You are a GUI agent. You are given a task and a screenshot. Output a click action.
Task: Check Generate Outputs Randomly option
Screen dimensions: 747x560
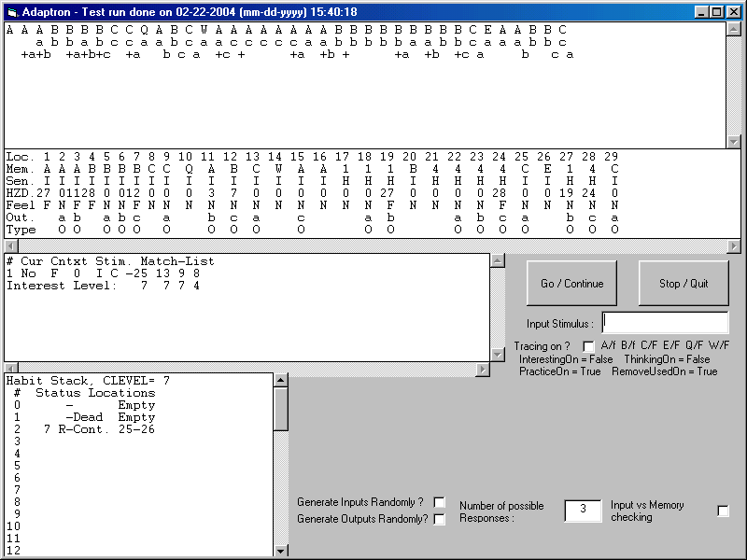coord(440,519)
